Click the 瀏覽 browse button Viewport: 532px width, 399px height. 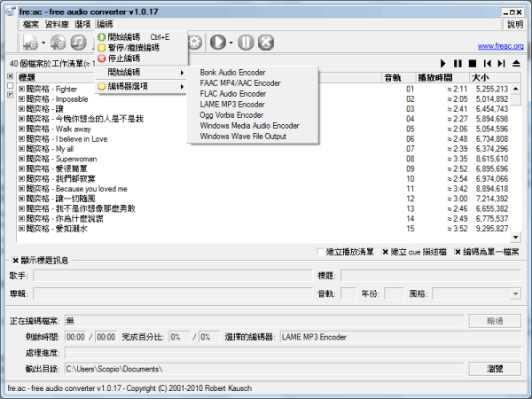click(x=495, y=369)
